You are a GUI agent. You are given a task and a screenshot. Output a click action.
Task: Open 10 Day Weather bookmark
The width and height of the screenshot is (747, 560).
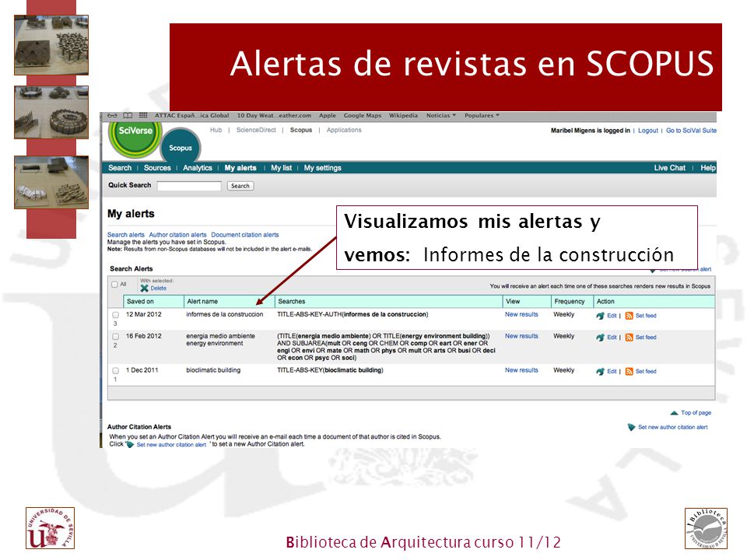coord(274,116)
